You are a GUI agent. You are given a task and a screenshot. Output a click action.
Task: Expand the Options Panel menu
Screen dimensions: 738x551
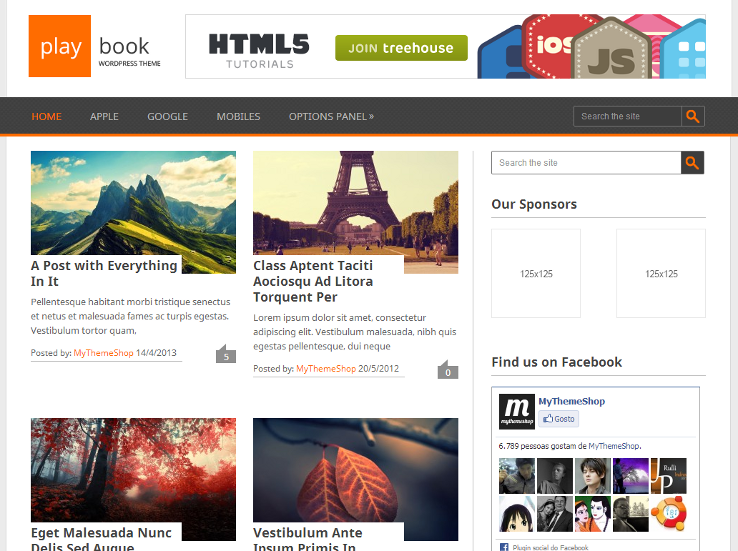(x=331, y=116)
